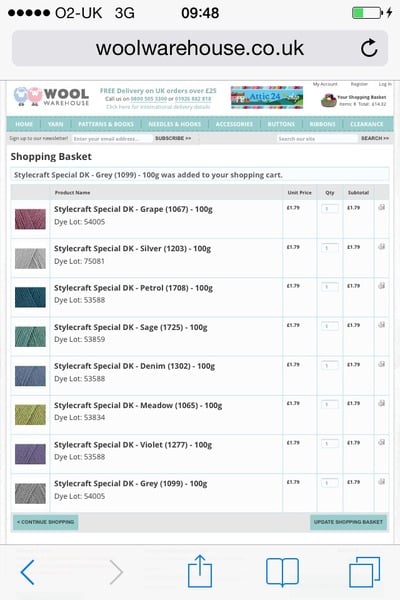Click the Continue Shopping button
This screenshot has height=600, width=400.
point(46,522)
